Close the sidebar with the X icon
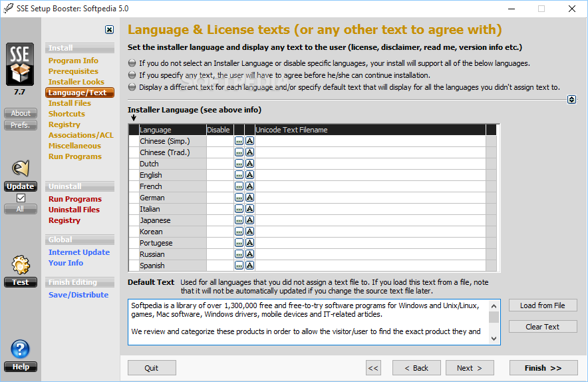Viewport: 588px width, 382px height. (109, 30)
